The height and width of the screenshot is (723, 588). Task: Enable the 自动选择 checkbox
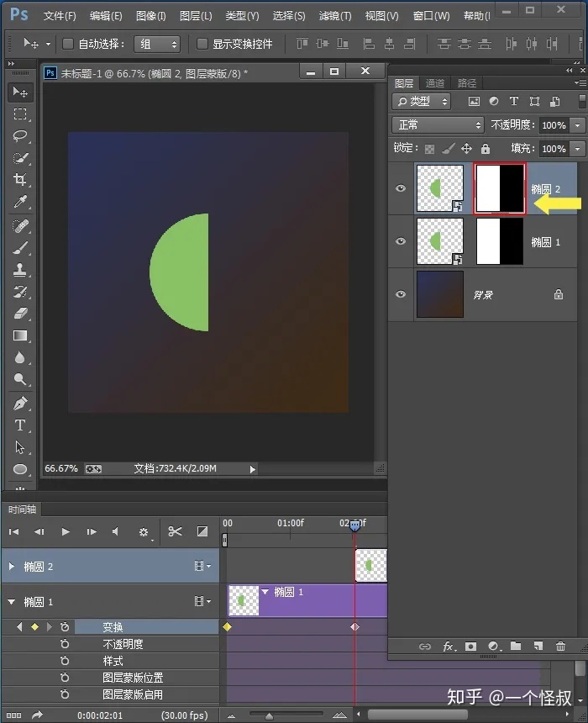68,44
